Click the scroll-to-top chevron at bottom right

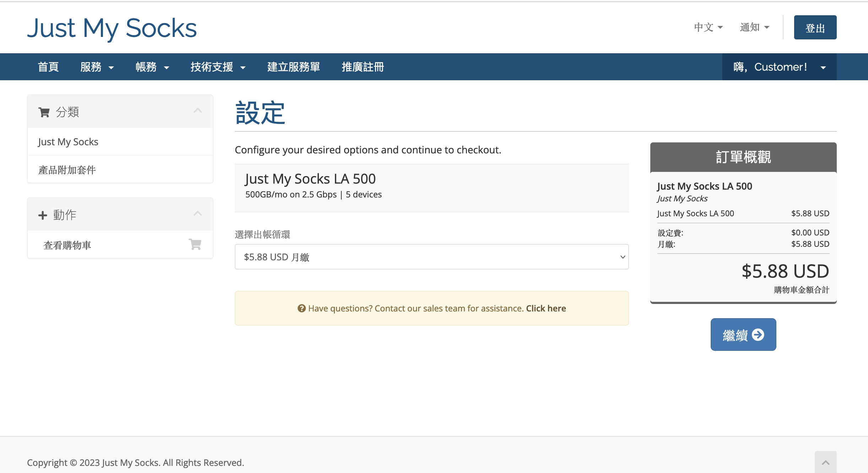pos(825,462)
